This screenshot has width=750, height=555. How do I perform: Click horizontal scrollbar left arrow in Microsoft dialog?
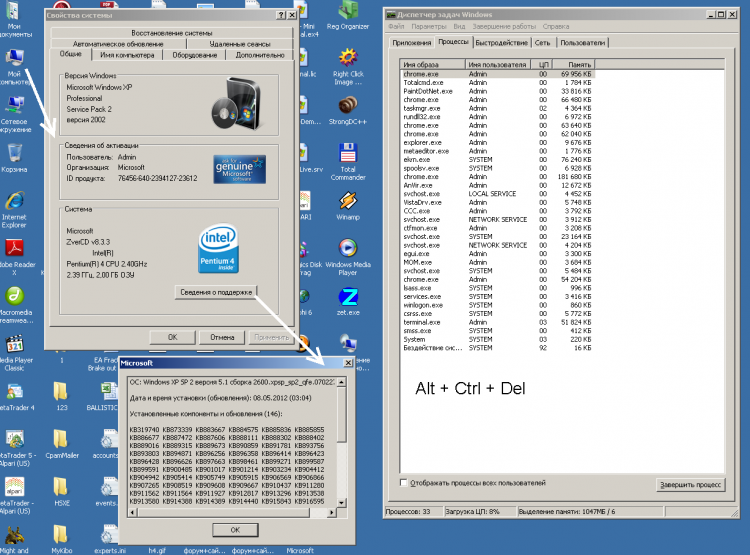pyautogui.click(x=133, y=512)
